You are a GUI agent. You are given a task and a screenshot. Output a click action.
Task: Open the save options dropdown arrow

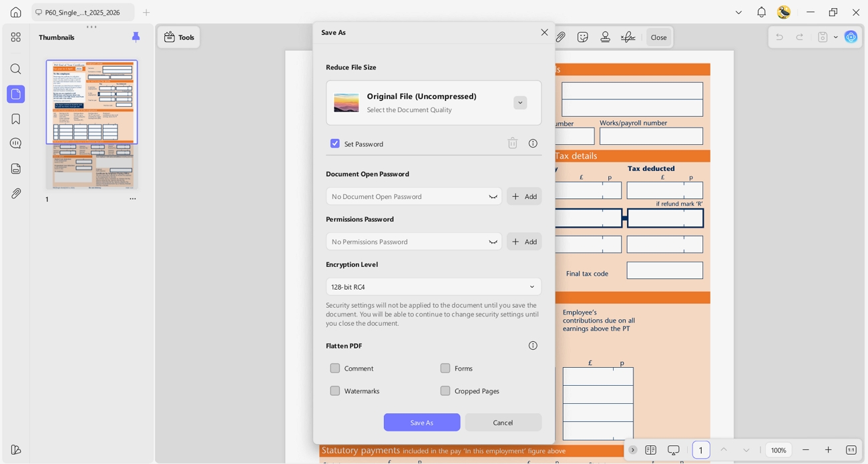[835, 37]
